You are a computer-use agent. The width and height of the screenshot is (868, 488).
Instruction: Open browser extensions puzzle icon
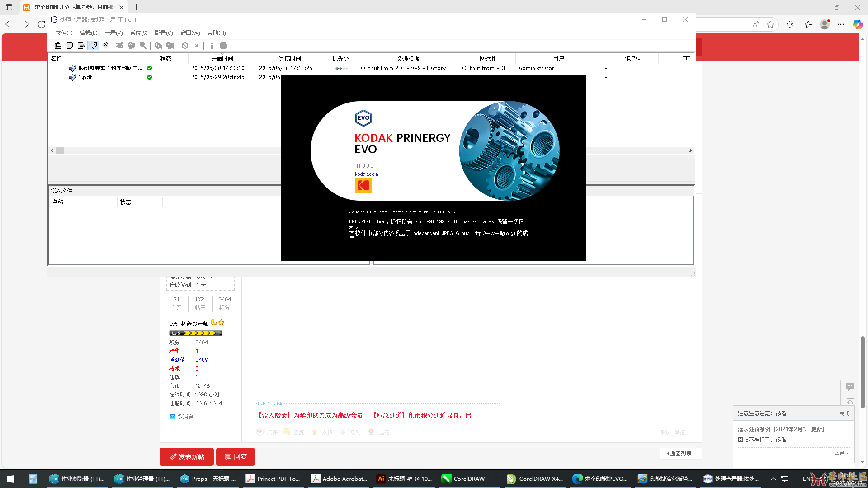(790, 24)
